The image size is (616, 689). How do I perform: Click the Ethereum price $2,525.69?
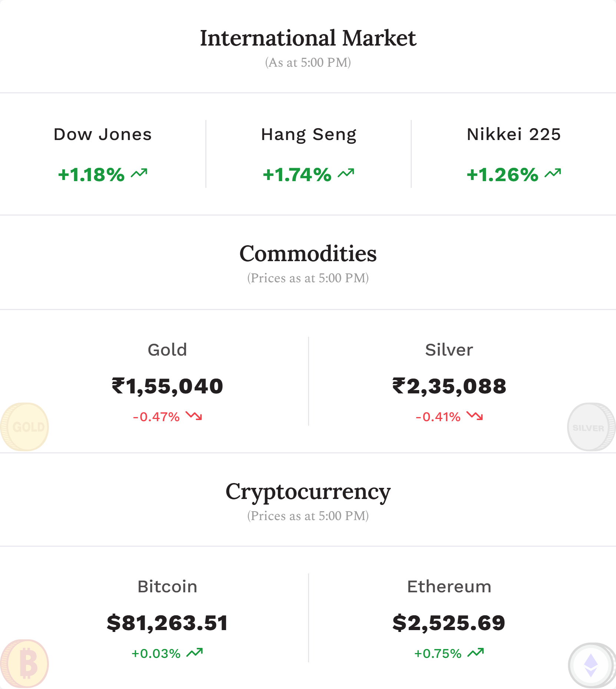(x=449, y=623)
